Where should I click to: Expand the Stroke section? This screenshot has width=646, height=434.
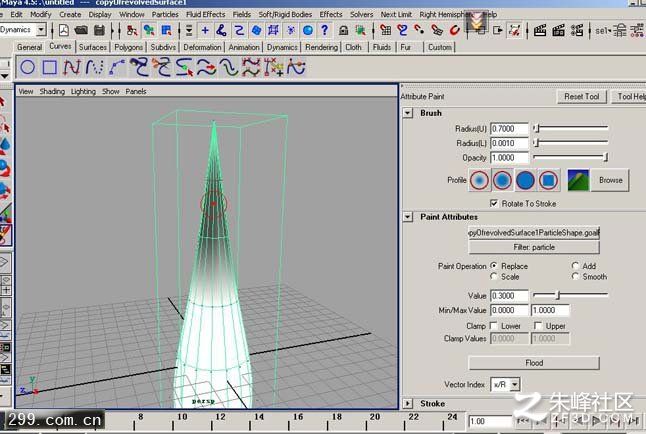(x=408, y=404)
